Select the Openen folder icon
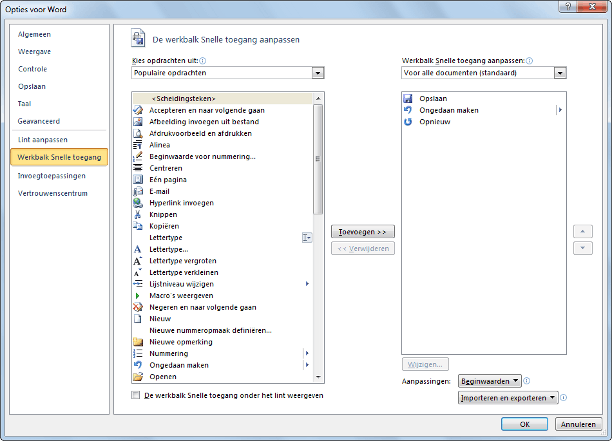The image size is (612, 441). point(139,377)
